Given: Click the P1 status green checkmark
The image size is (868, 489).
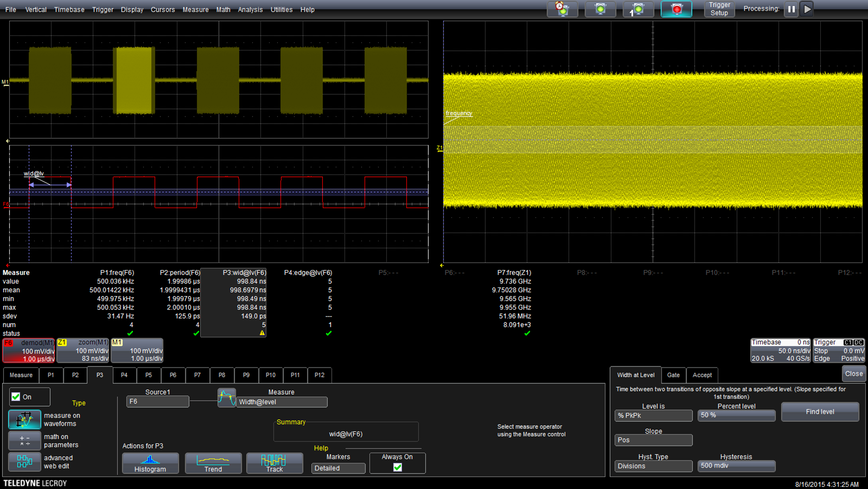Looking at the screenshot, I should point(130,333).
